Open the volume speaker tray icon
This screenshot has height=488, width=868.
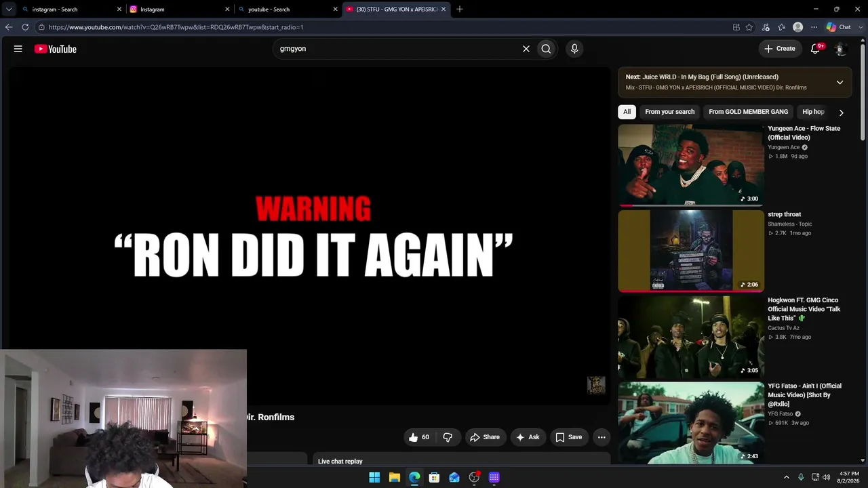(x=826, y=477)
